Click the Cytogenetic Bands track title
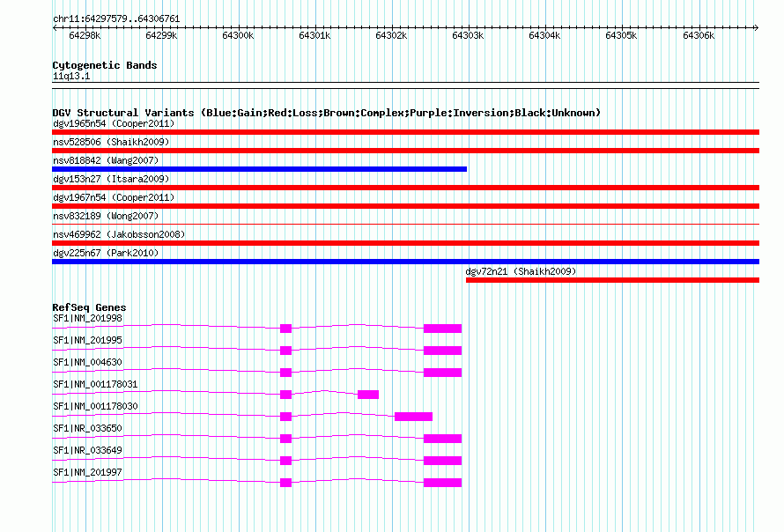 point(105,65)
